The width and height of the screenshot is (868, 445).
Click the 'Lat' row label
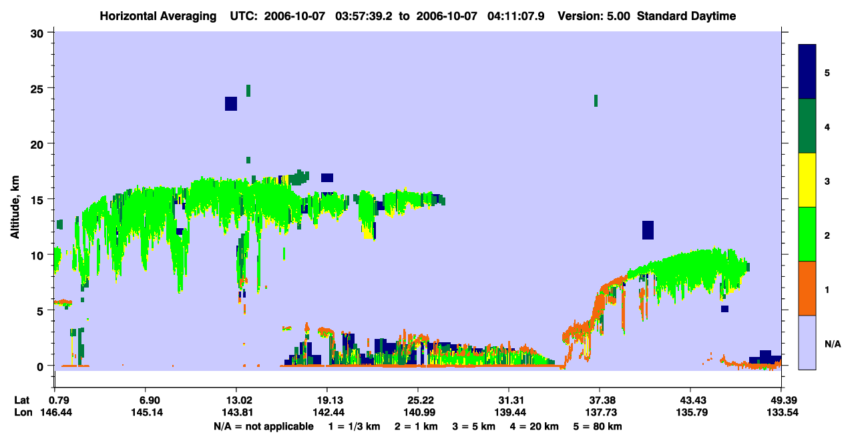point(22,400)
